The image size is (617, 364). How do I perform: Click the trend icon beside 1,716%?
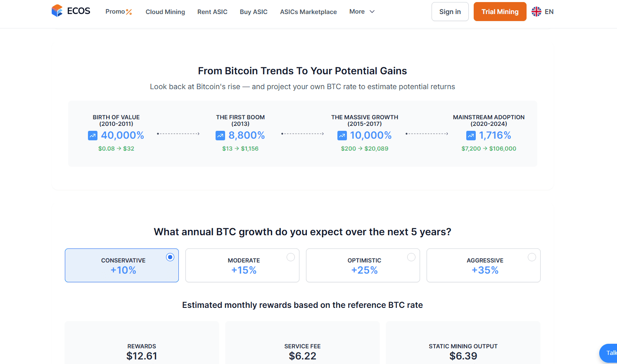pos(471,135)
